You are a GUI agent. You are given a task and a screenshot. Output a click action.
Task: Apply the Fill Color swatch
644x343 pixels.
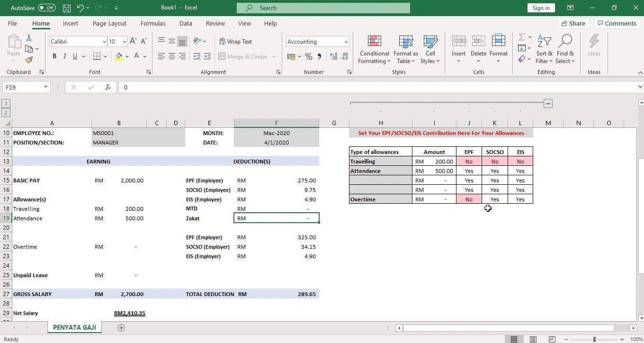119,56
